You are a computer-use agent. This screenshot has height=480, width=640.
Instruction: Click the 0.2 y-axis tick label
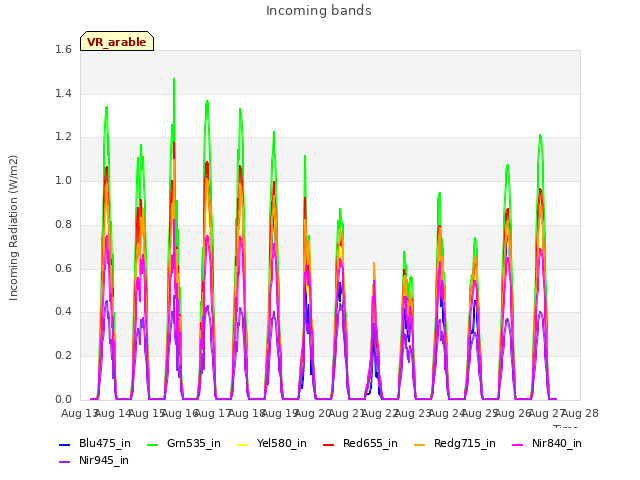(x=63, y=356)
